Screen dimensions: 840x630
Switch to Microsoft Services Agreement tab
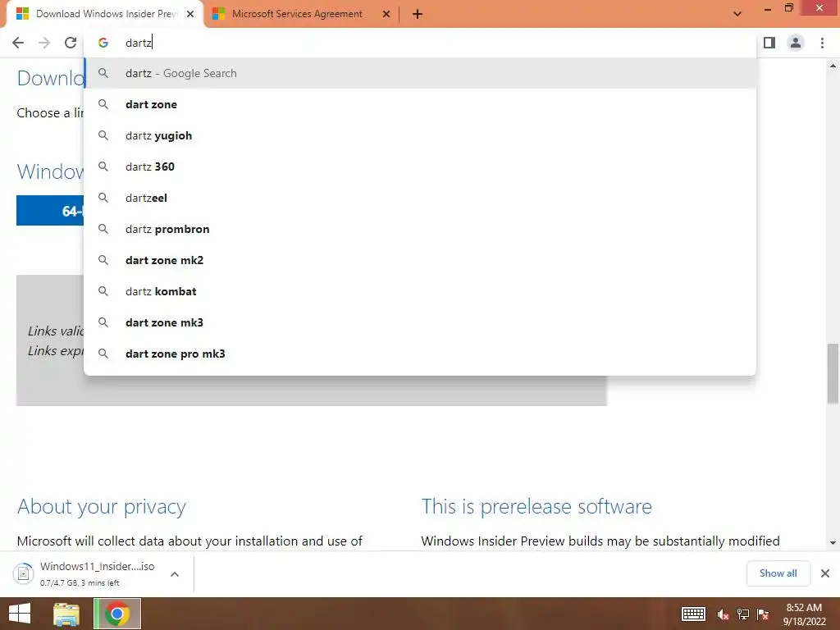click(x=297, y=14)
